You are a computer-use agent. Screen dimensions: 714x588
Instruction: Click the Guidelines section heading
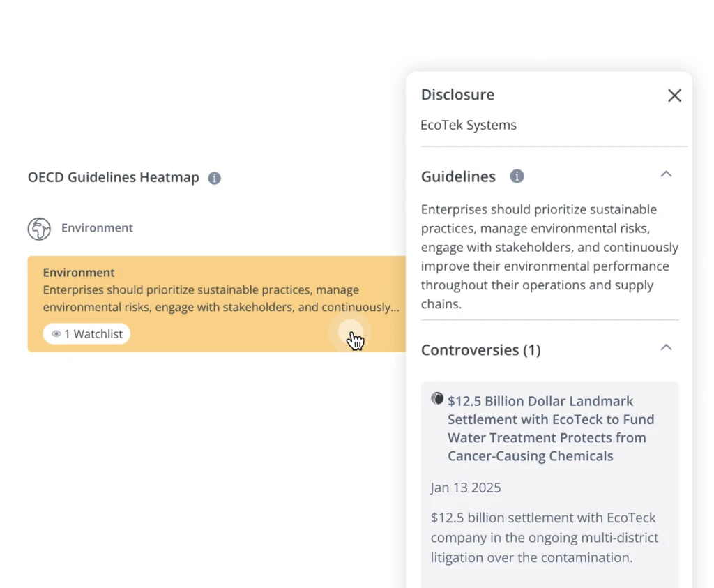458,177
